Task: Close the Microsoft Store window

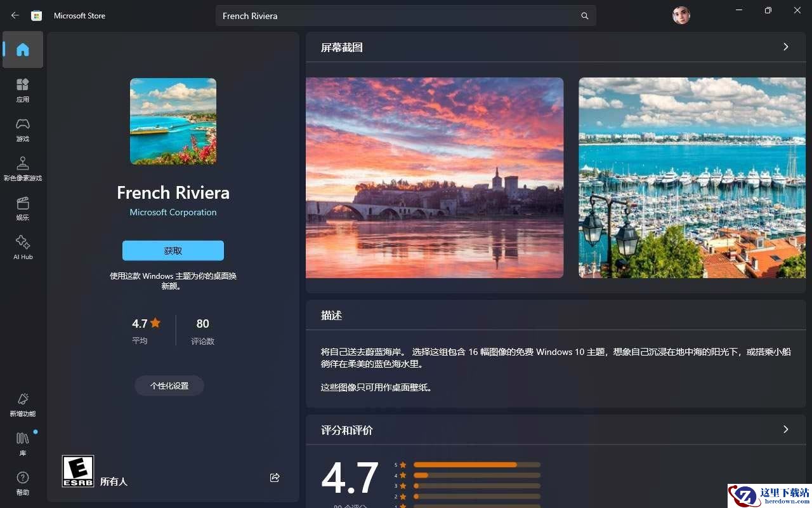Action: 797,10
